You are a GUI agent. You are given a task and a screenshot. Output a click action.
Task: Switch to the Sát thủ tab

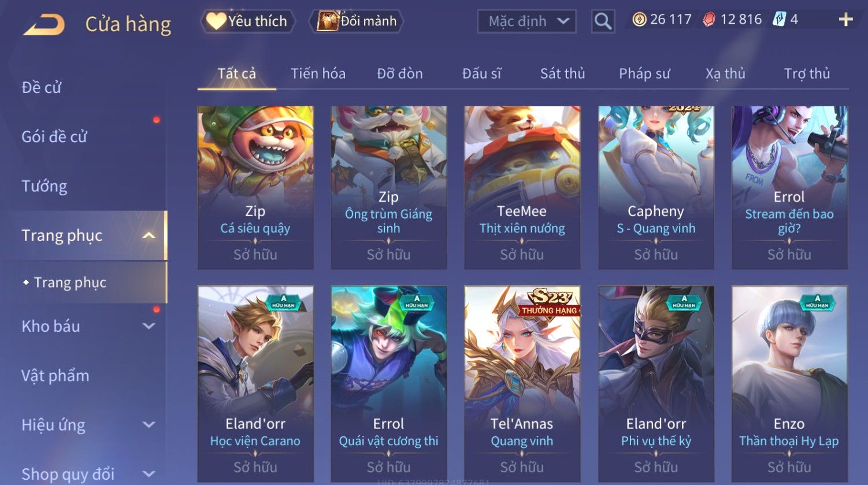(x=562, y=73)
